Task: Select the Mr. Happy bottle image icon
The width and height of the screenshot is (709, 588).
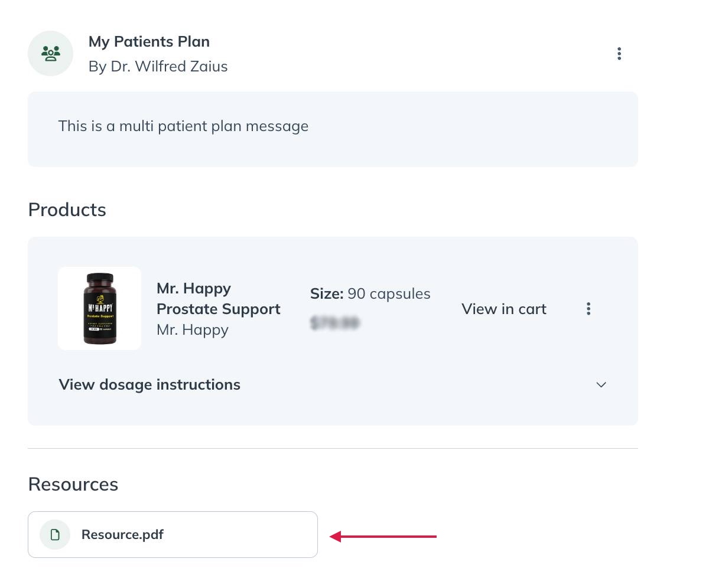Action: [99, 308]
